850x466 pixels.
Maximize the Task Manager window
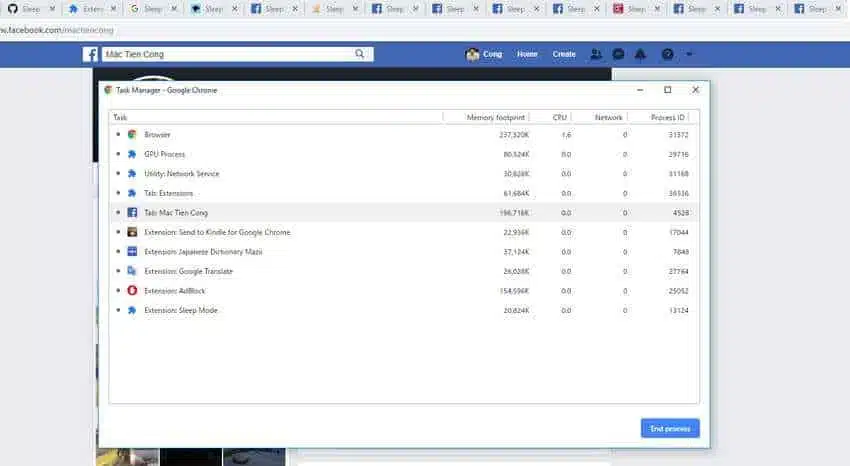click(668, 90)
